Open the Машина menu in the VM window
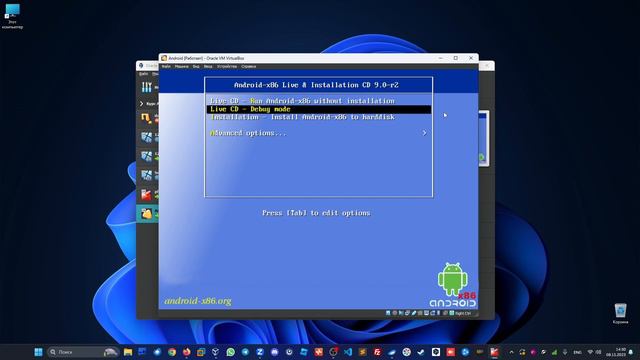 (x=182, y=67)
